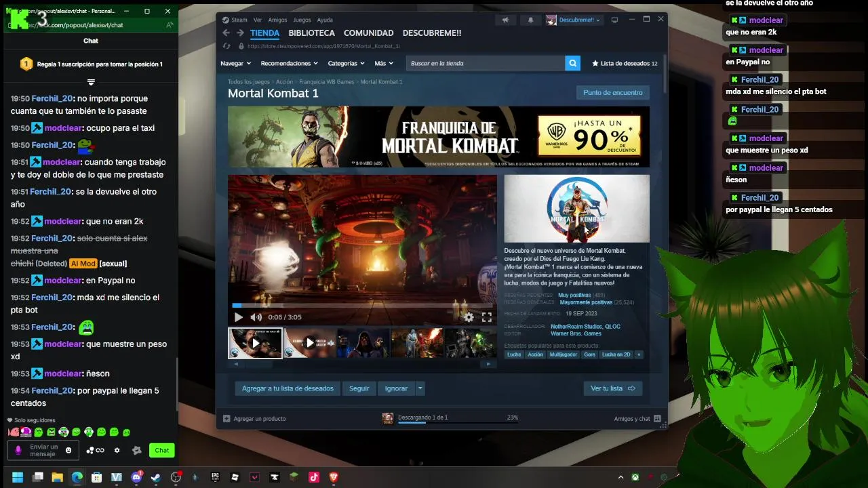Screen dimensions: 868x488
Task: Collapse the pinned gift banner chevron
Action: 91,82
